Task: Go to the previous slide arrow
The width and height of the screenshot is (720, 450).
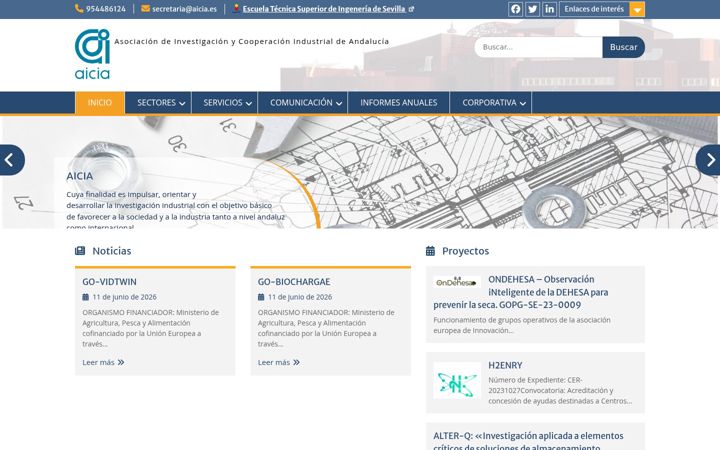Action: [9, 160]
